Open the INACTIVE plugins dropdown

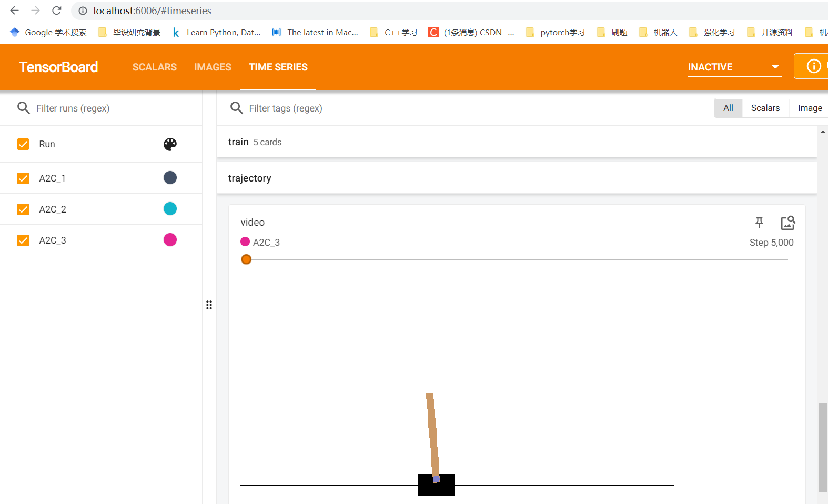(x=734, y=67)
